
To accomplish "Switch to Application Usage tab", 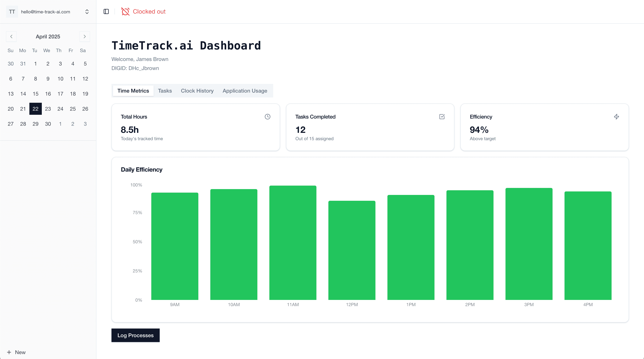I will (x=245, y=91).
